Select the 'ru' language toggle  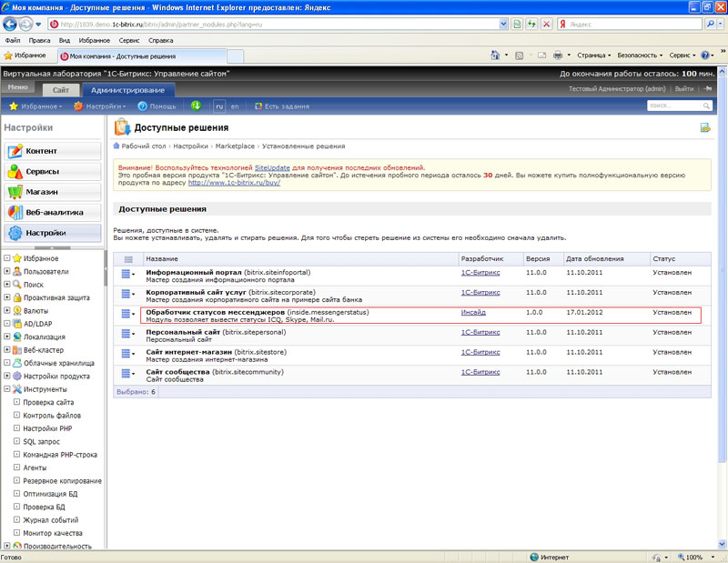click(x=219, y=106)
